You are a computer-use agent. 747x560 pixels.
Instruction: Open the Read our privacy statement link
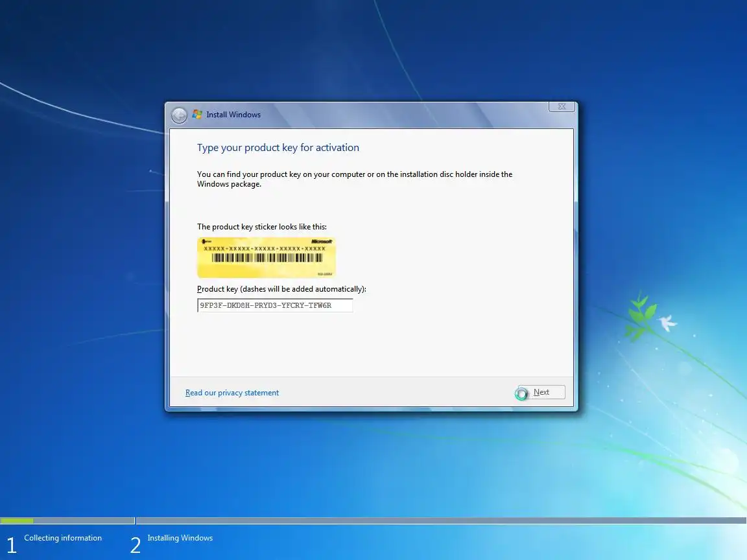232,393
